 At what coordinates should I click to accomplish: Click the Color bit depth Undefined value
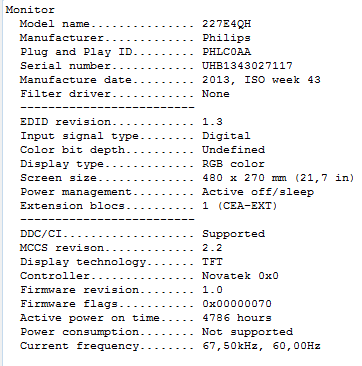pos(233,150)
